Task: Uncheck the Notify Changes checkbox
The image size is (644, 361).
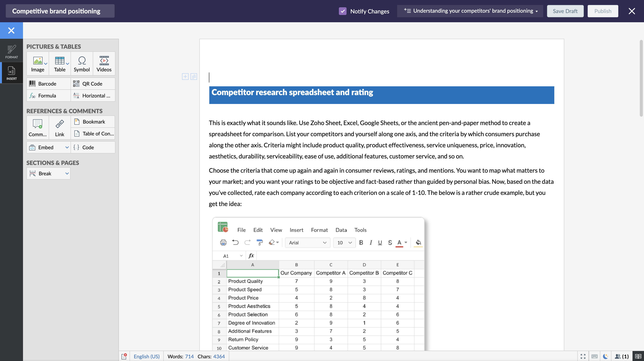Action: (x=343, y=11)
